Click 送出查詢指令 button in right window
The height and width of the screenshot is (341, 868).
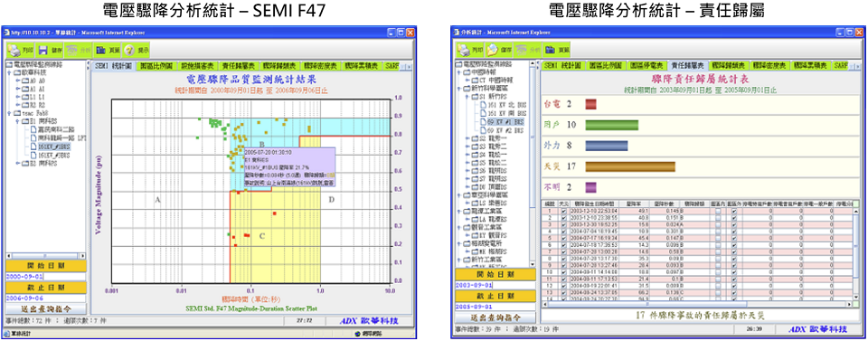click(x=495, y=317)
